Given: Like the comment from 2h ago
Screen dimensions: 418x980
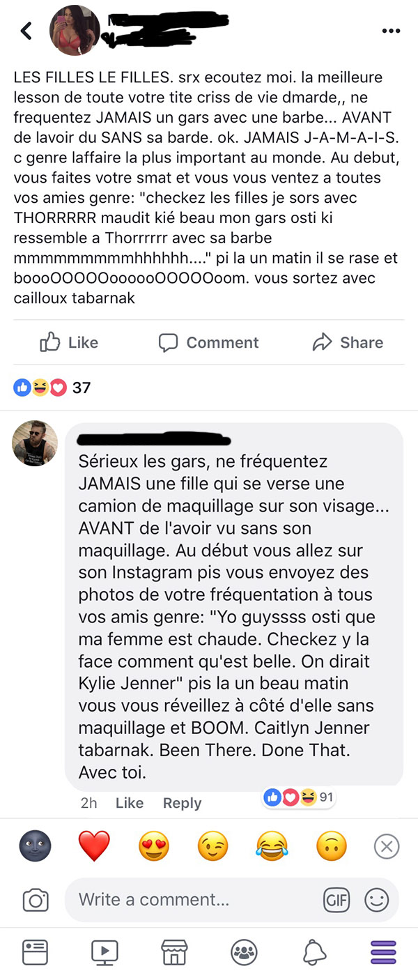Looking at the screenshot, I should point(129,803).
